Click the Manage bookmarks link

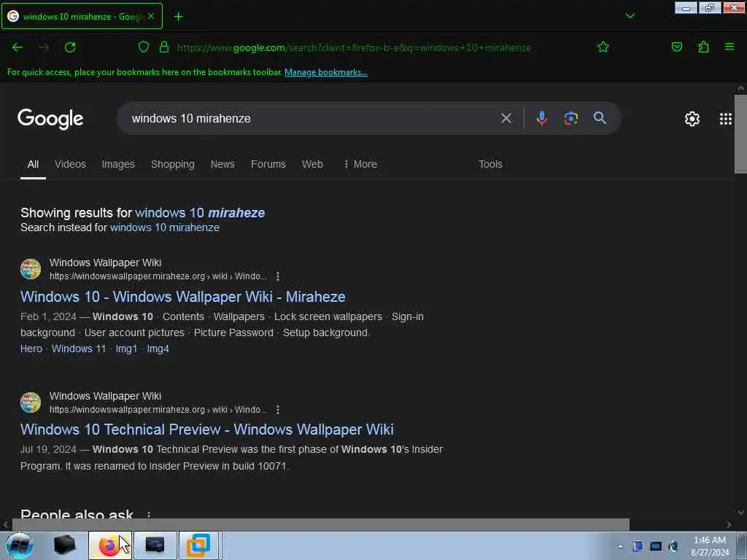coord(326,72)
